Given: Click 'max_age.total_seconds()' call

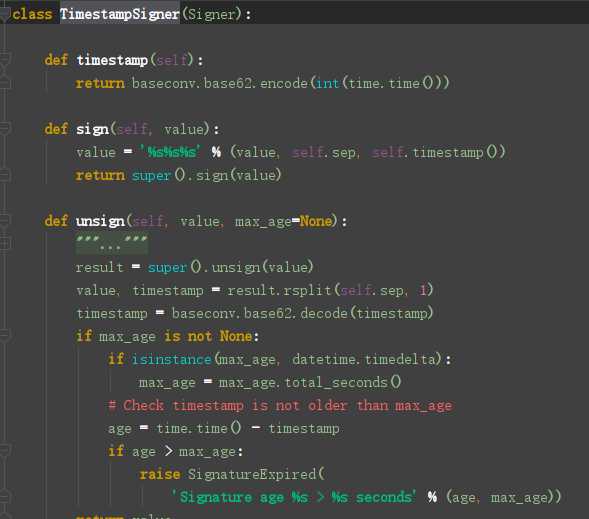Looking at the screenshot, I should (310, 382).
